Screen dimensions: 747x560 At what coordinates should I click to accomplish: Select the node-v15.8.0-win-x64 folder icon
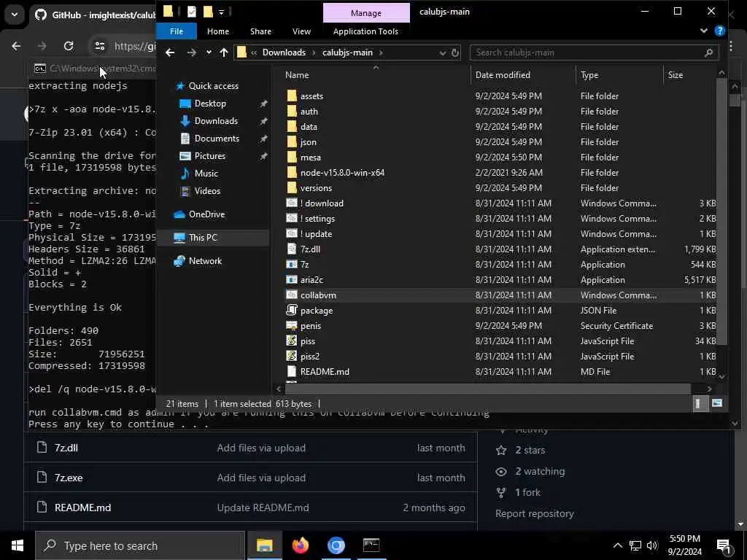click(292, 172)
